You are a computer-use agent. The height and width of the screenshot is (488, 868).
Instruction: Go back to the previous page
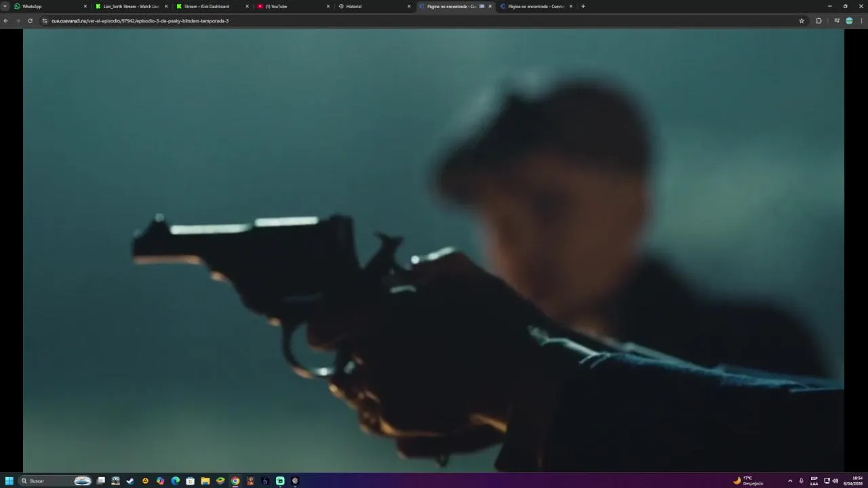(x=5, y=21)
